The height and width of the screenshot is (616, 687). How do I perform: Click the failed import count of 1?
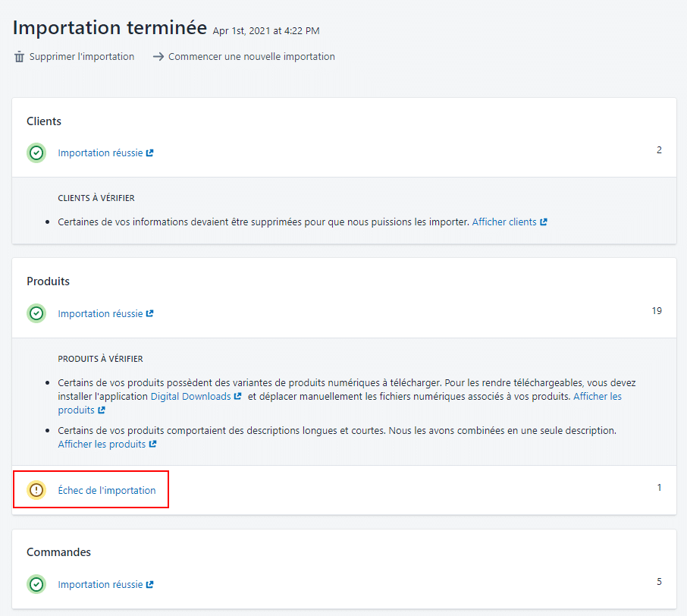[659, 488]
